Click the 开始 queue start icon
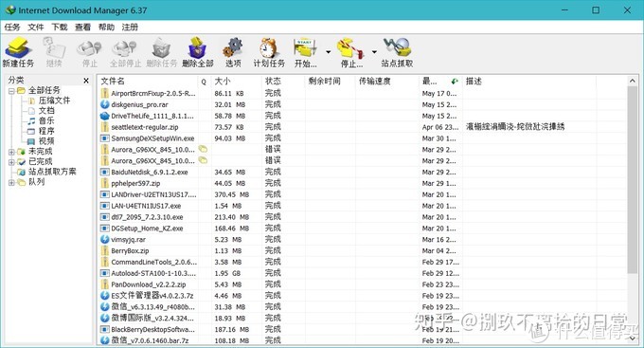Screen dimensions: 644x348 306,52
